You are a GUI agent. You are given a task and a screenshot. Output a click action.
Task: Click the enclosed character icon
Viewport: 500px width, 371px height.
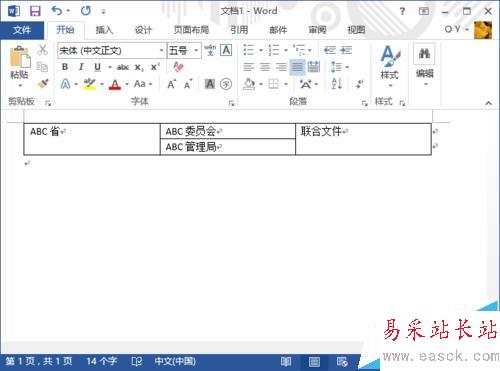tap(226, 84)
